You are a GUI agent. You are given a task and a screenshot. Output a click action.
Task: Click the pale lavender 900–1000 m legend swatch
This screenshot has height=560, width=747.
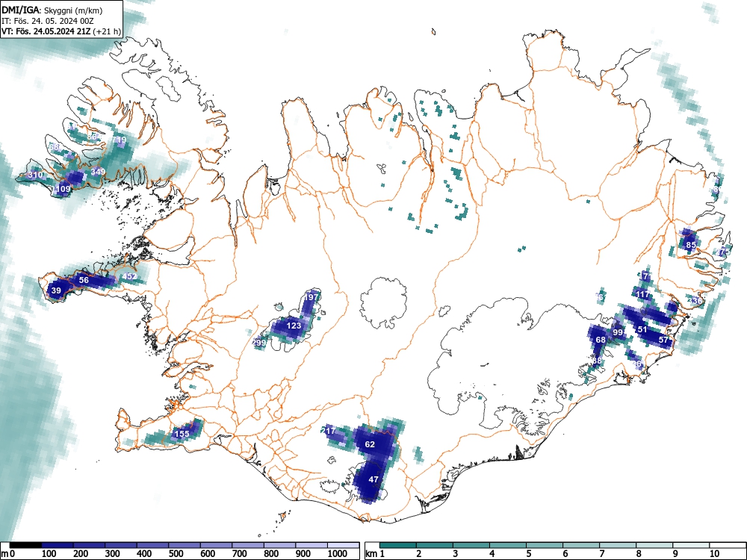[x=311, y=545]
